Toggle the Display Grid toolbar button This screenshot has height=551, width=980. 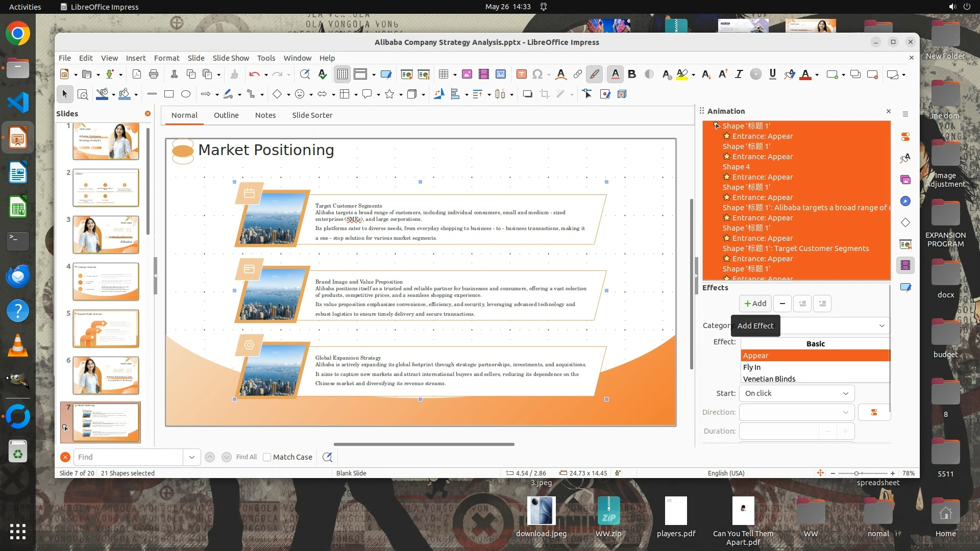pos(342,74)
